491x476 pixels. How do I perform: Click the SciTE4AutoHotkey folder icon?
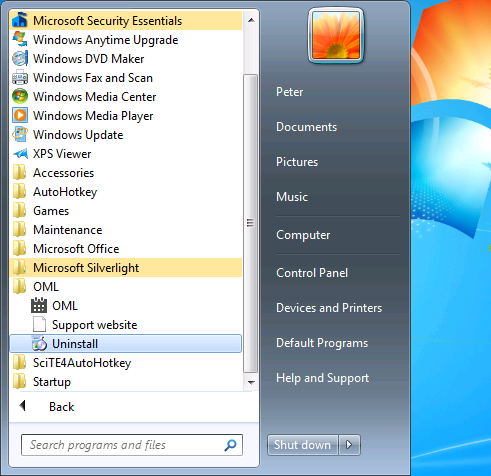(20, 363)
